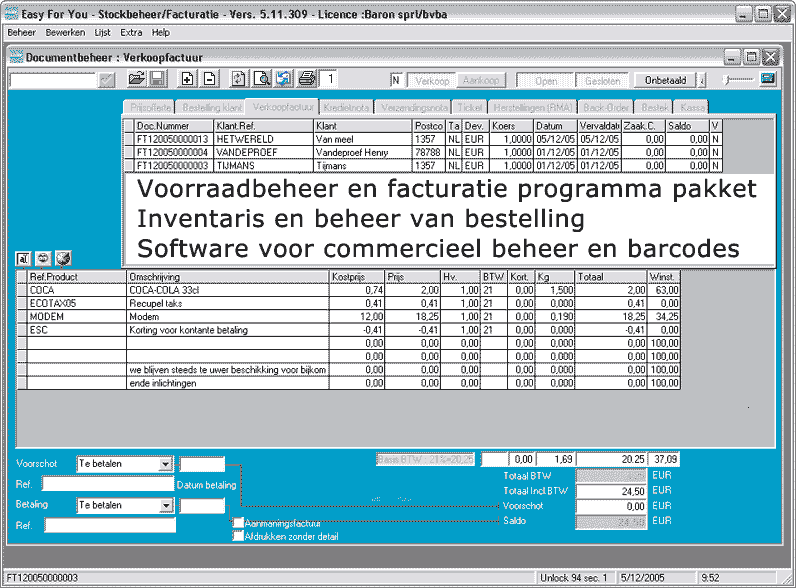796x588 pixels.
Task: Click the save diskette icon
Action: [157, 79]
